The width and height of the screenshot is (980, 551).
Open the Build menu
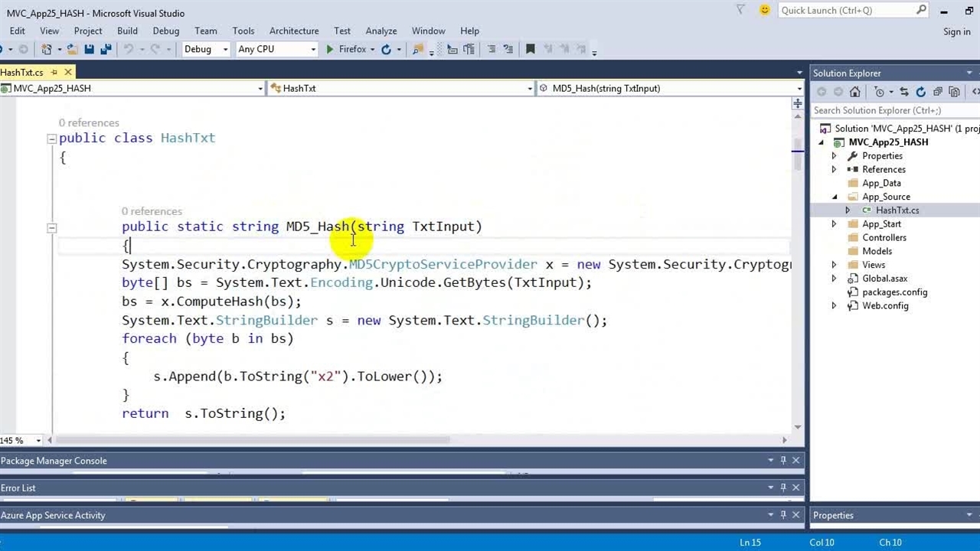127,31
